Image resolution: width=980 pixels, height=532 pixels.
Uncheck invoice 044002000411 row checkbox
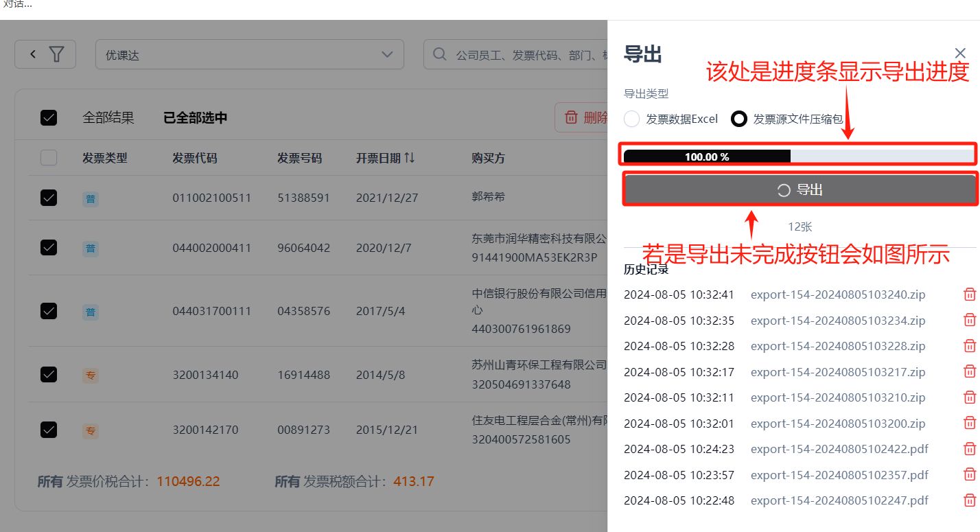point(49,247)
